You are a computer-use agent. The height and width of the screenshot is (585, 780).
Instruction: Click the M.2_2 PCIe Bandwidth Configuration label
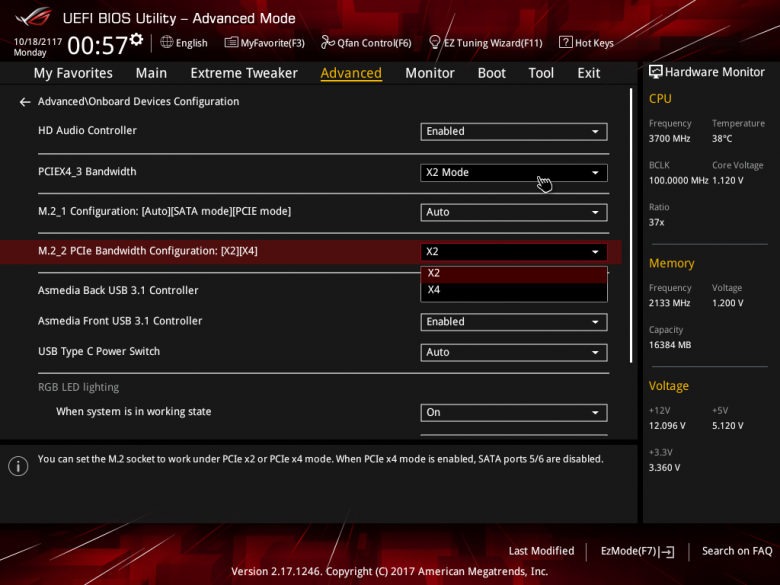pyautogui.click(x=148, y=251)
